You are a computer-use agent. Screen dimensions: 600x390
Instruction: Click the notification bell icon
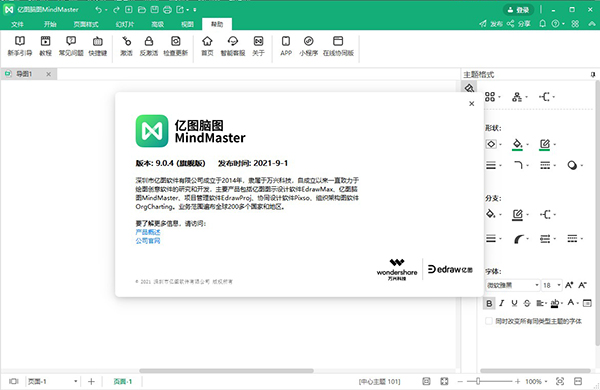tap(543, 24)
